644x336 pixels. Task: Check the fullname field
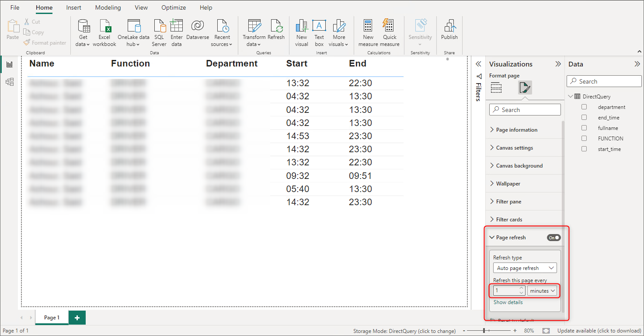(584, 128)
